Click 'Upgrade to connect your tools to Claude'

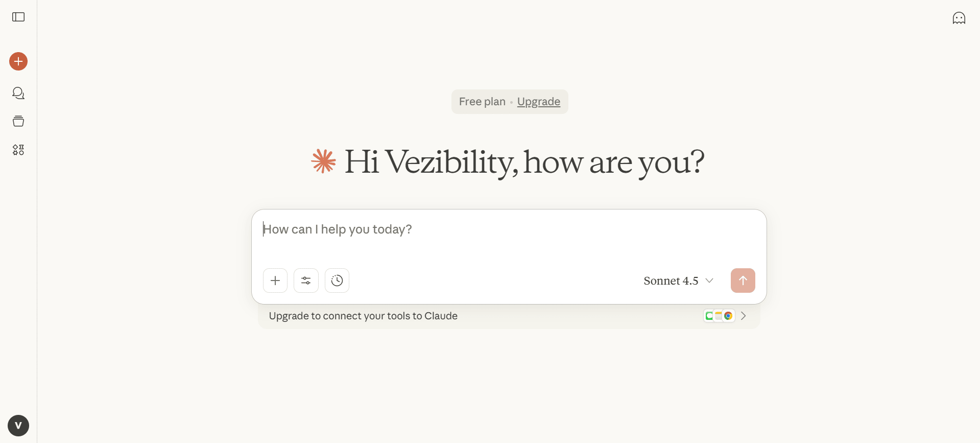point(363,316)
